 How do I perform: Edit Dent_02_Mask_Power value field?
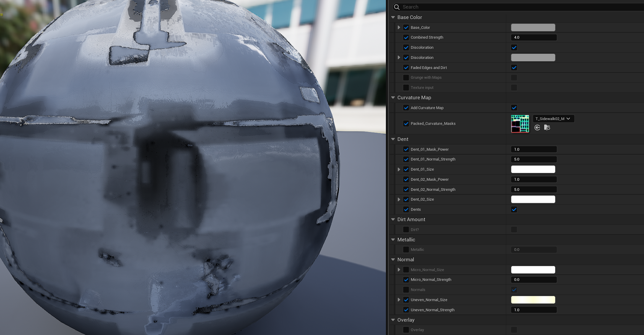pos(534,180)
